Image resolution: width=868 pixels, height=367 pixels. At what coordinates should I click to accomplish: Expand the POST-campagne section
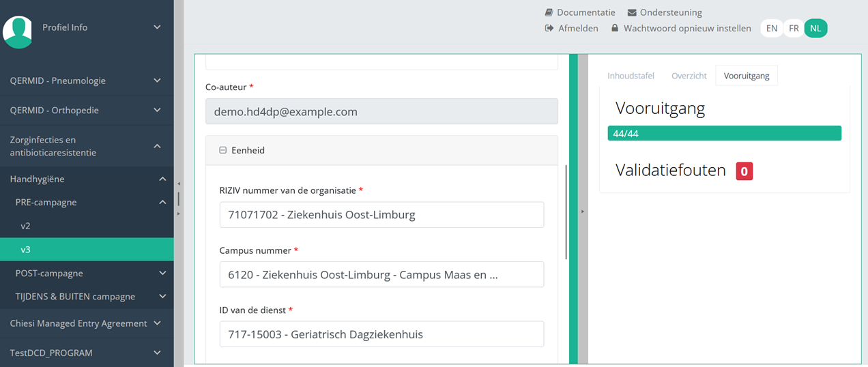pyautogui.click(x=87, y=273)
